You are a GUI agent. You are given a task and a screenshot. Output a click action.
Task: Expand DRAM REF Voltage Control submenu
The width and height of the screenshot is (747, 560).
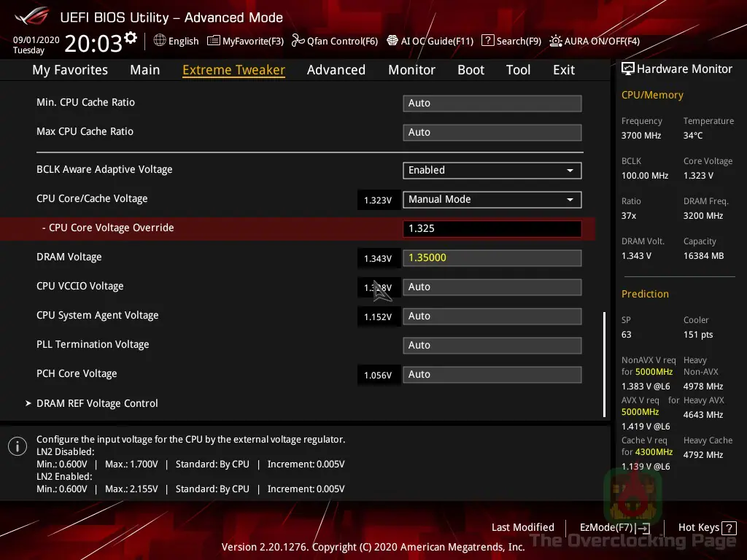coord(97,403)
